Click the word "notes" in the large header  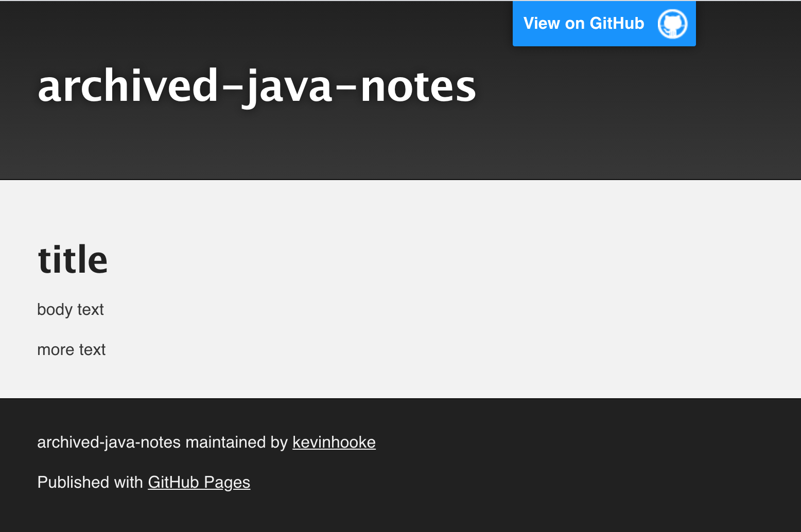click(x=419, y=87)
